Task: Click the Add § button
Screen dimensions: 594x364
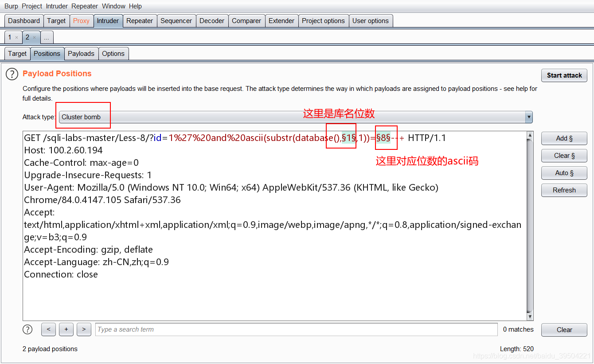Action: coord(564,138)
